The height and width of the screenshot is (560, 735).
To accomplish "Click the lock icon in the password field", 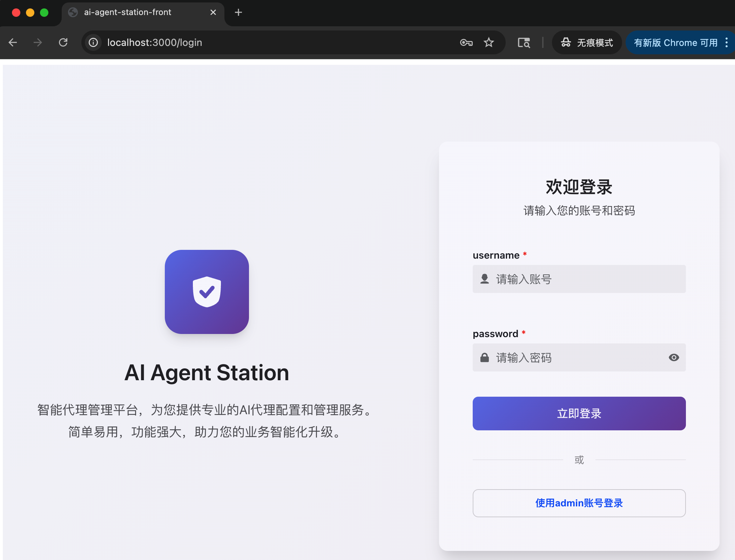I will click(485, 357).
